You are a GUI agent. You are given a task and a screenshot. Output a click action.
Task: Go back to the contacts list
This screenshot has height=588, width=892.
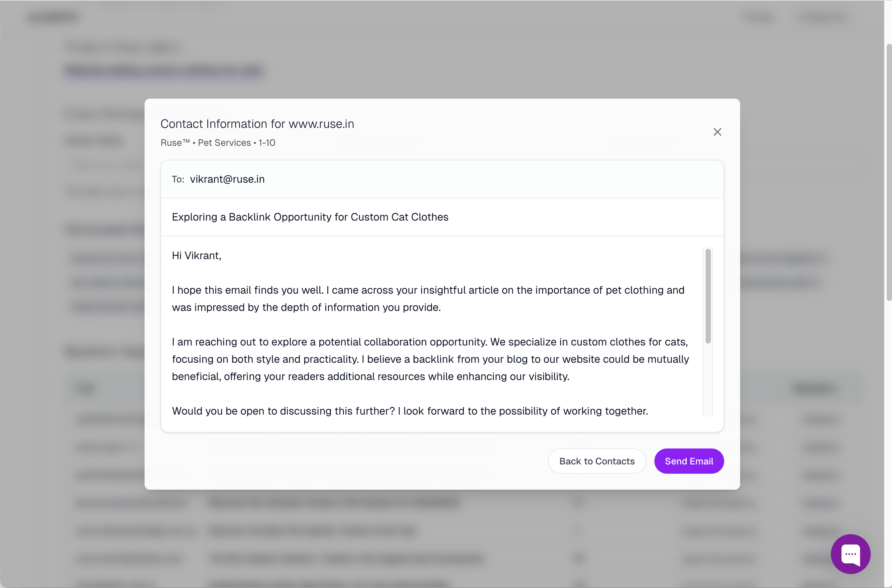597,461
